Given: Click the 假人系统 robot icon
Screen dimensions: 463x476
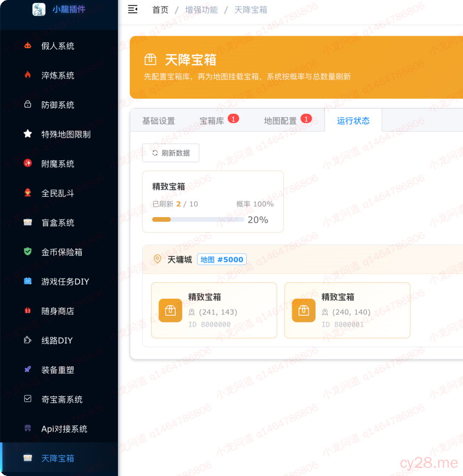Looking at the screenshot, I should click(27, 46).
